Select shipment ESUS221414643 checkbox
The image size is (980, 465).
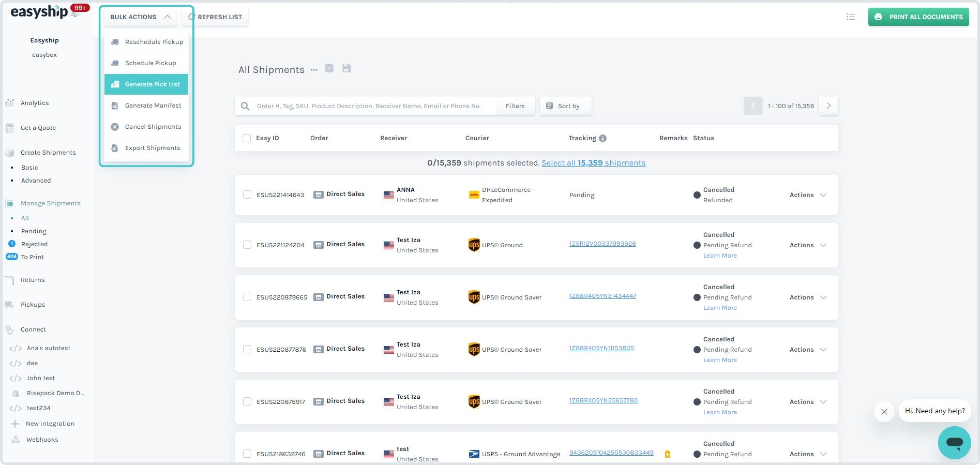click(247, 194)
